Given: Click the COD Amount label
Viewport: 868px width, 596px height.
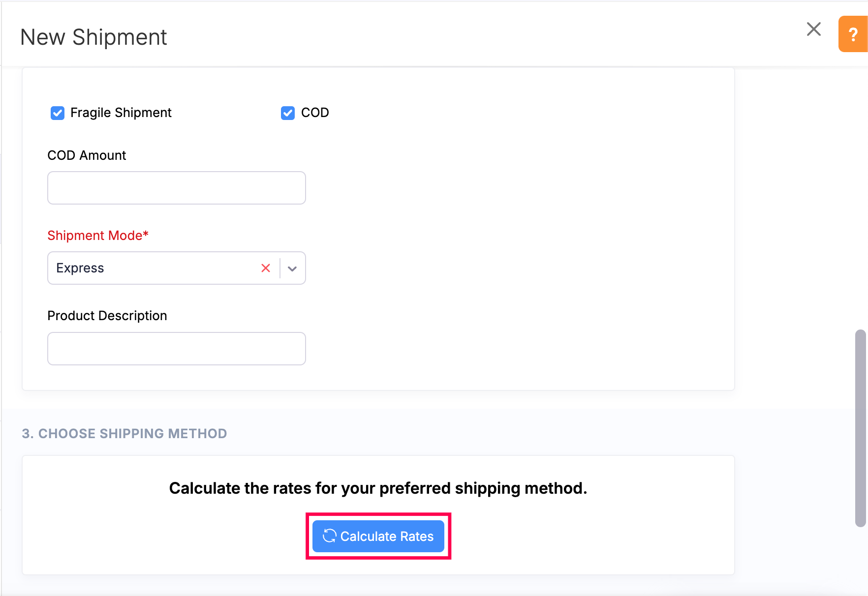Looking at the screenshot, I should coord(87,155).
